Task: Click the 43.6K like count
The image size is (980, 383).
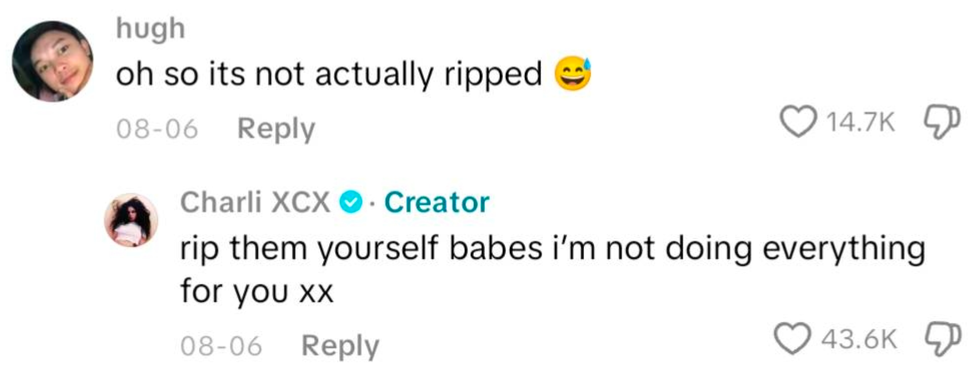Action: [x=859, y=339]
